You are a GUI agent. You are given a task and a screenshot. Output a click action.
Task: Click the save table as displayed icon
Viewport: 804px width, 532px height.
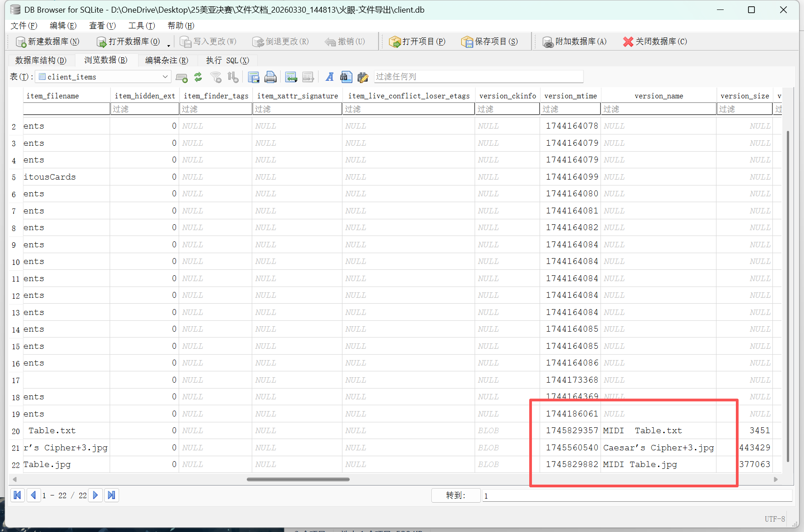254,77
